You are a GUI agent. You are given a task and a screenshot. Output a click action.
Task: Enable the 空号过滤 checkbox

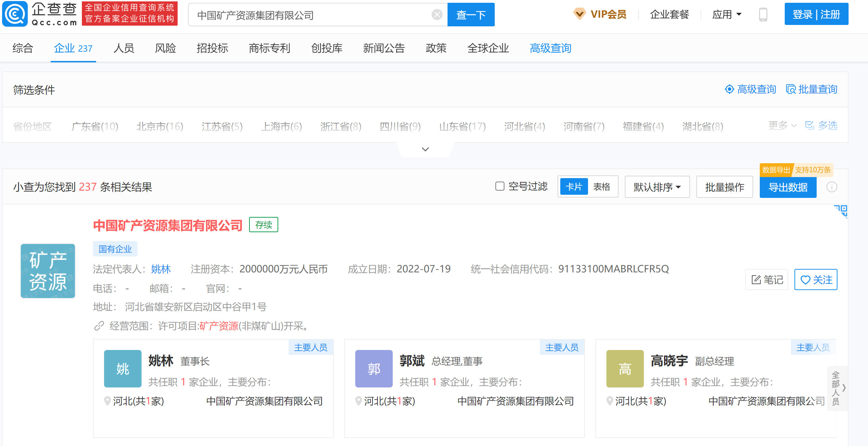point(500,186)
